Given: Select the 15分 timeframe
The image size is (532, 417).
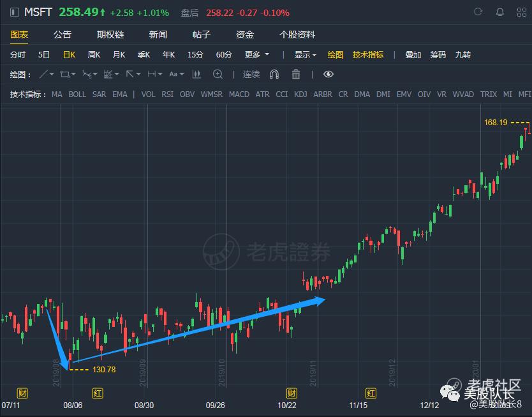Looking at the screenshot, I should tap(195, 55).
